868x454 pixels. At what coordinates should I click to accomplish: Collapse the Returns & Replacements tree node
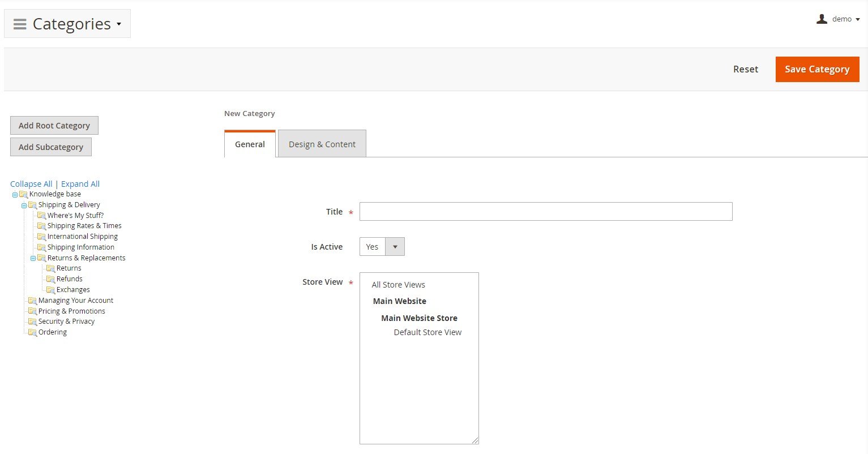pyautogui.click(x=33, y=258)
